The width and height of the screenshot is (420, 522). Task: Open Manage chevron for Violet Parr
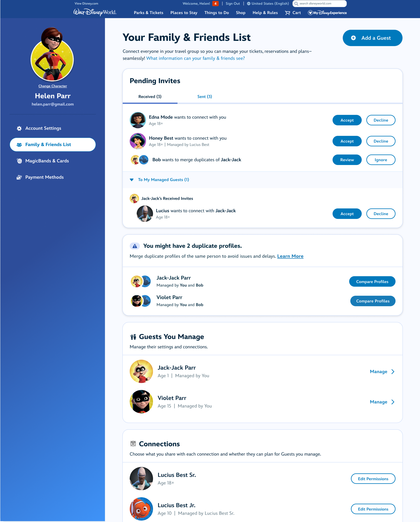click(393, 402)
